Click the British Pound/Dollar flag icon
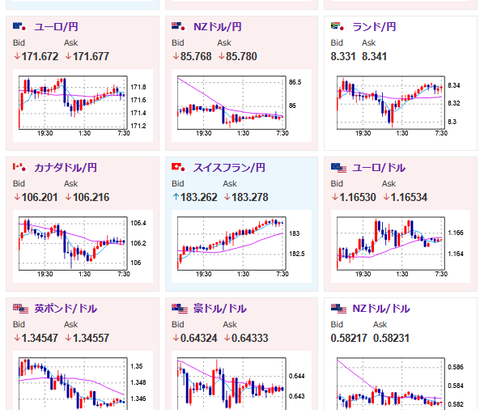480x410 pixels. tap(21, 309)
